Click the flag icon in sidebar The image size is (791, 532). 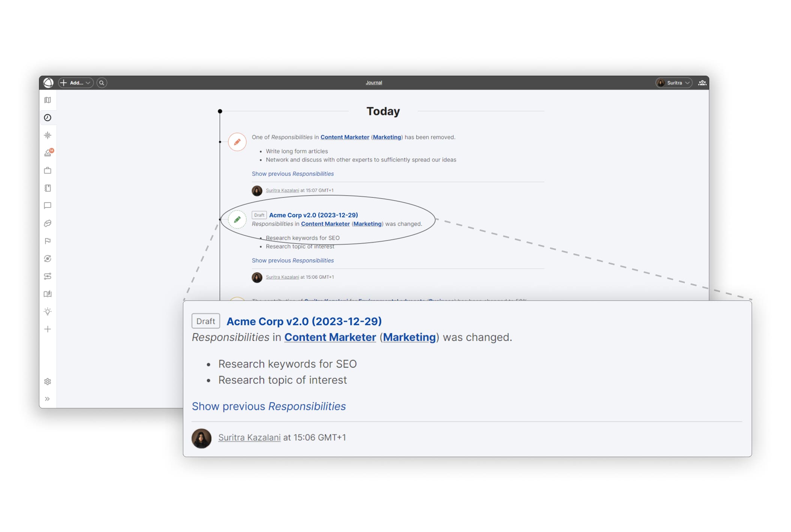pos(48,241)
